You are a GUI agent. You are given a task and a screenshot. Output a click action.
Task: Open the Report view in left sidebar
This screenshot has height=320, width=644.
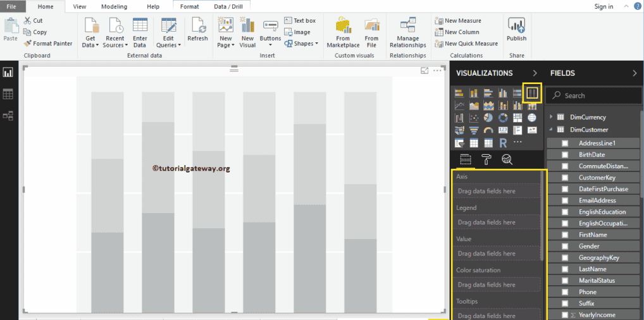[8, 73]
